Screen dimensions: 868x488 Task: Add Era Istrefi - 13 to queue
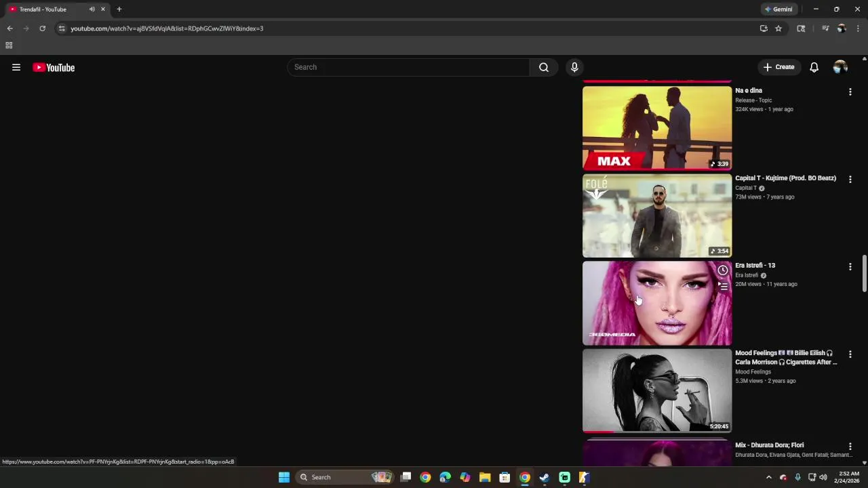click(x=723, y=287)
